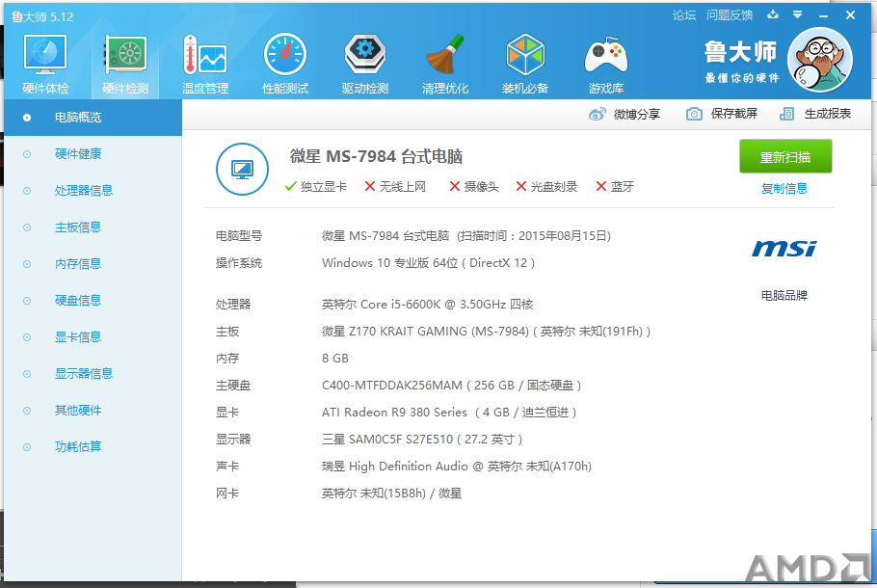Click the 摄像头 status indicator

pos(474,187)
